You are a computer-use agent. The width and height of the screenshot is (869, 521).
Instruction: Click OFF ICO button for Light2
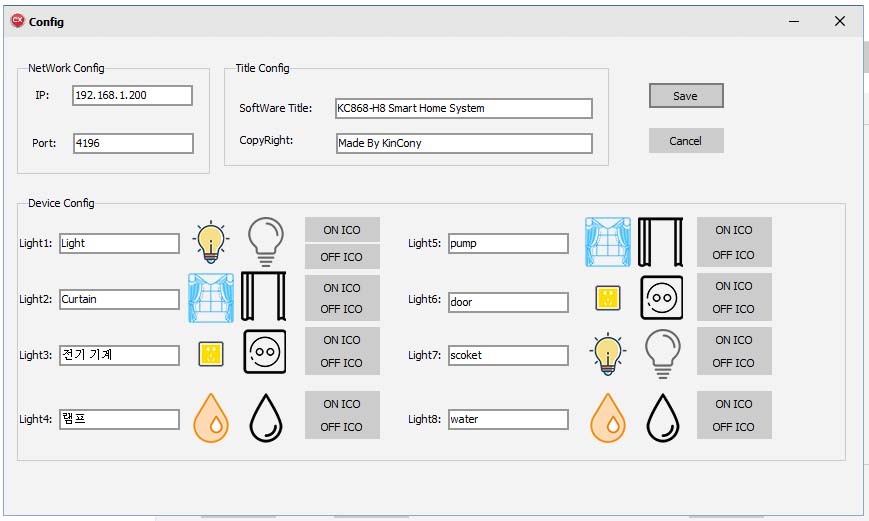coord(342,309)
